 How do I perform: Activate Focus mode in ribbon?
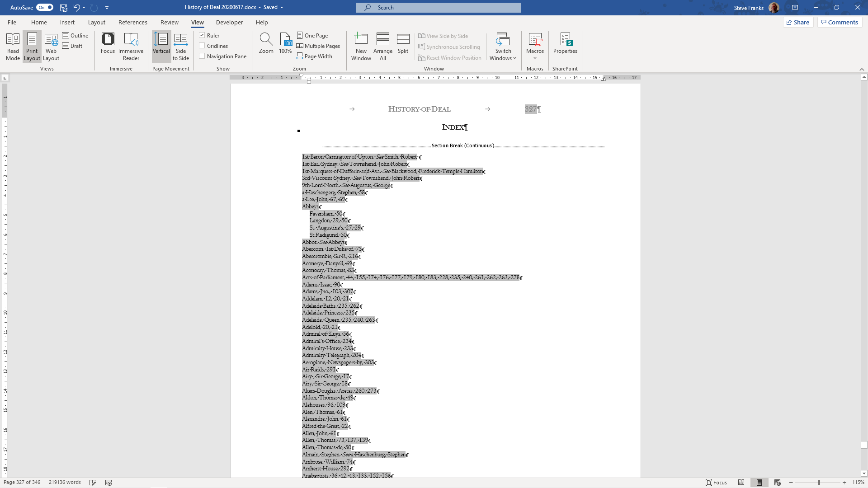point(108,43)
